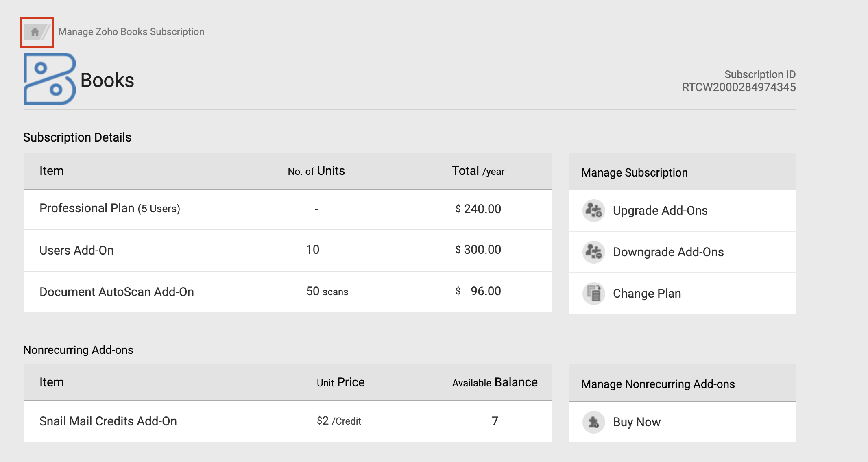Click the Zoho Books logo icon

coord(49,79)
